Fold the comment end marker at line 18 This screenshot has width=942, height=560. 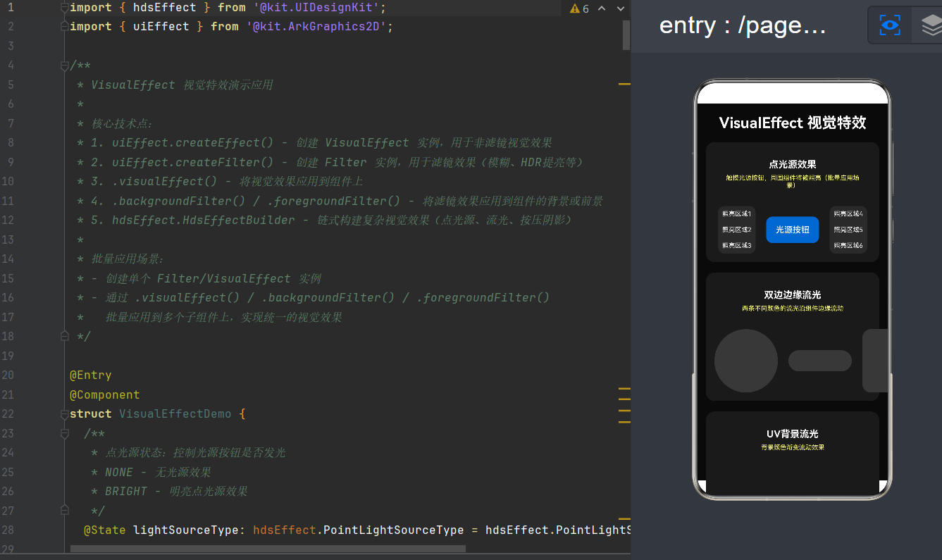(64, 336)
